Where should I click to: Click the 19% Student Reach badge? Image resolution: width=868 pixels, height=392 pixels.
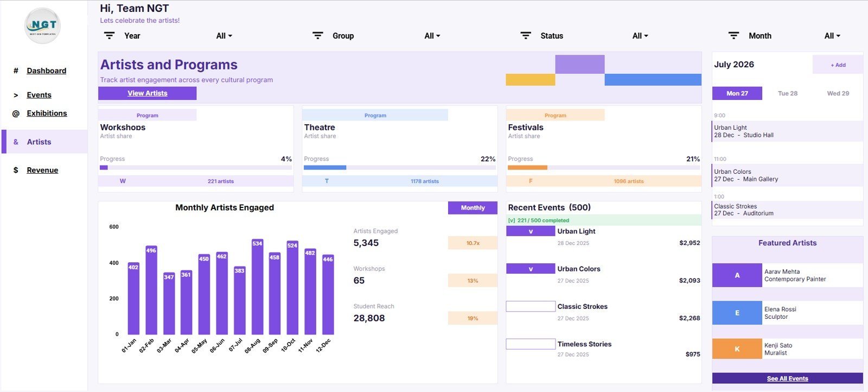473,318
